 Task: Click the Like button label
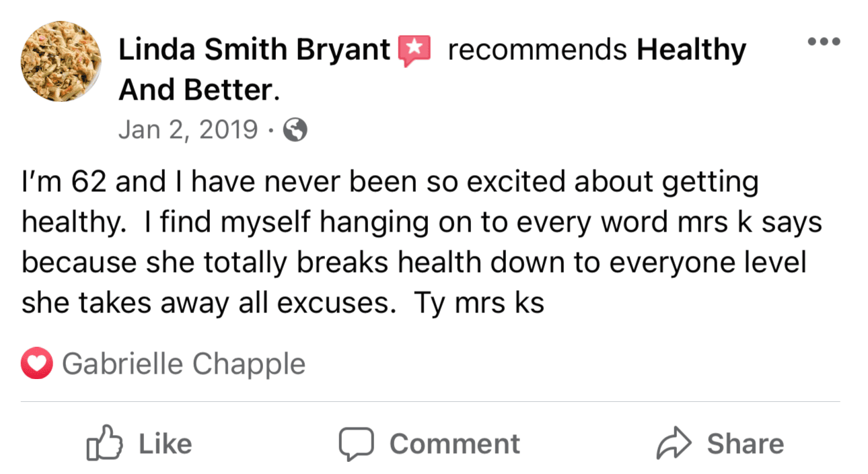pos(165,444)
